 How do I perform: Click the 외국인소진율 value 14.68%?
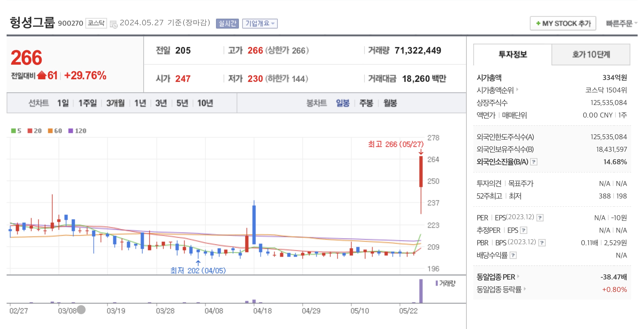(x=615, y=162)
